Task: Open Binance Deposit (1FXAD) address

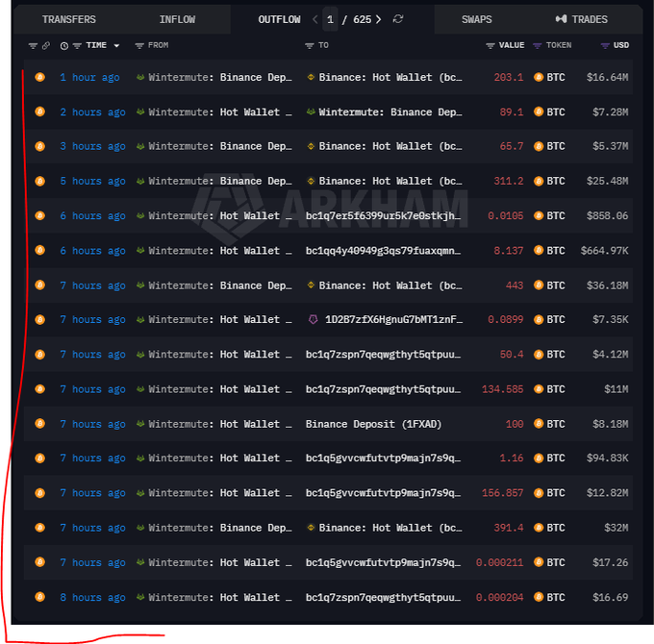Action: pyautogui.click(x=374, y=424)
